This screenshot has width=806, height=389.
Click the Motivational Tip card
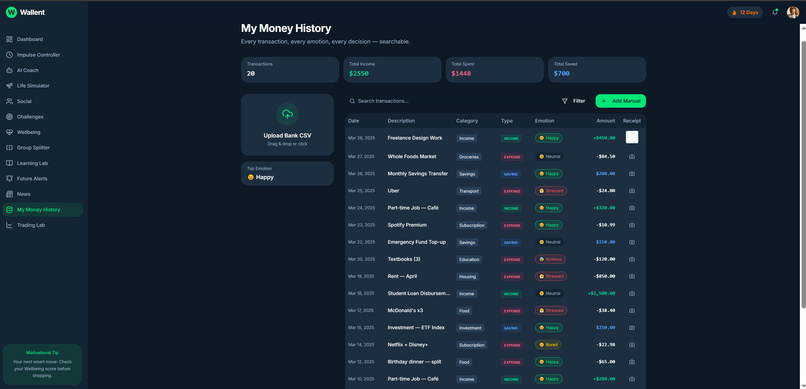tap(42, 364)
